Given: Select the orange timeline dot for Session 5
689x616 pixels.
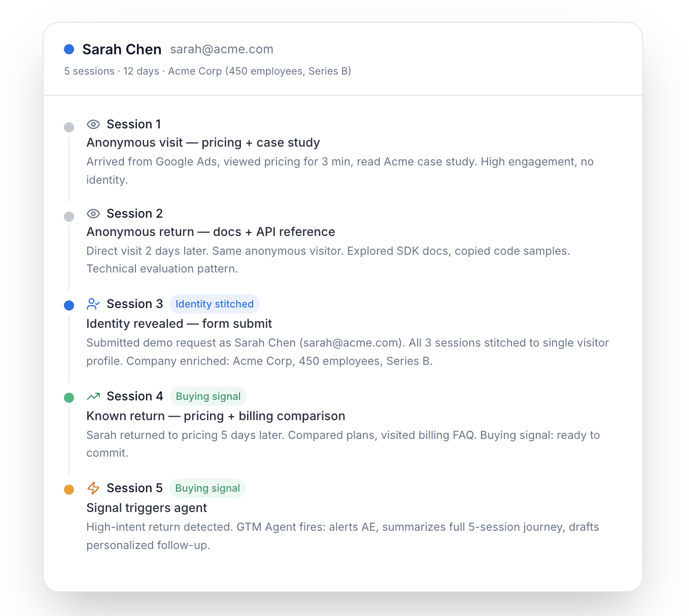Looking at the screenshot, I should 69,490.
